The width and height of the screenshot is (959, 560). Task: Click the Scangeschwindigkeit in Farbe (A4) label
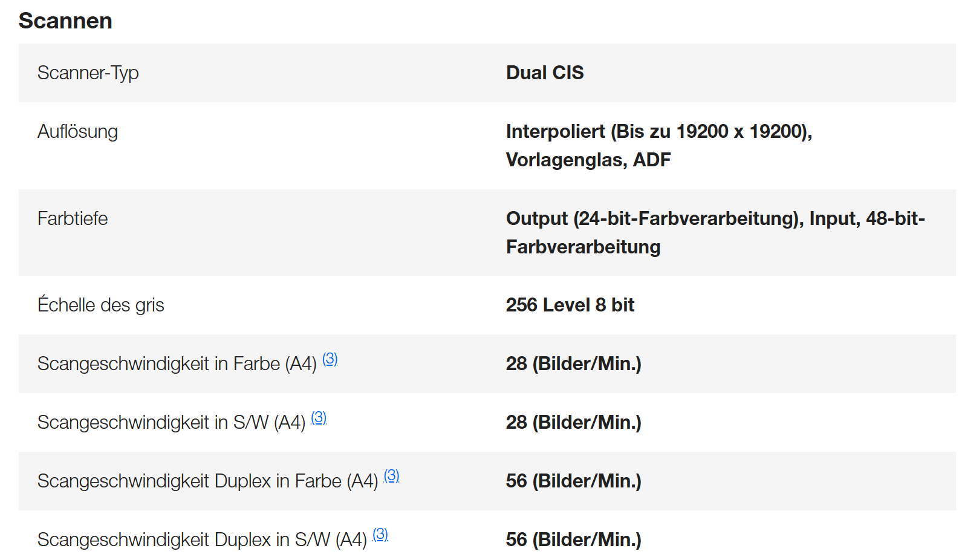click(177, 363)
